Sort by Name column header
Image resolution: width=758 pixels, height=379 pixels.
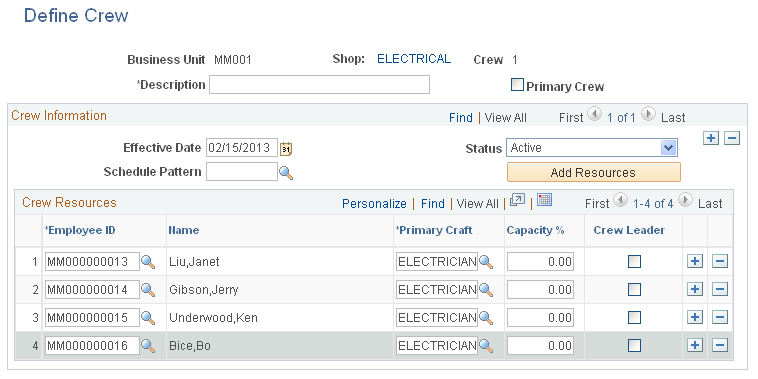click(183, 231)
